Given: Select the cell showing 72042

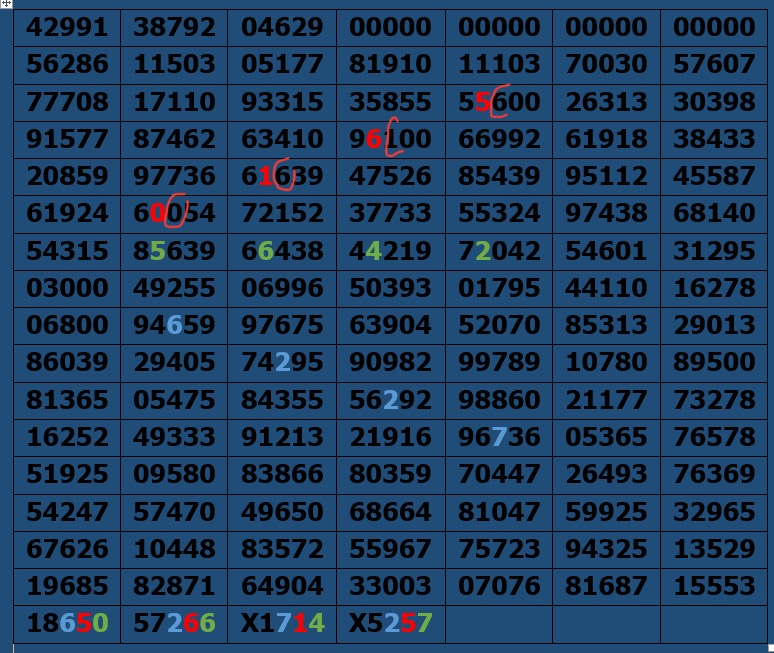Looking at the screenshot, I should [499, 251].
